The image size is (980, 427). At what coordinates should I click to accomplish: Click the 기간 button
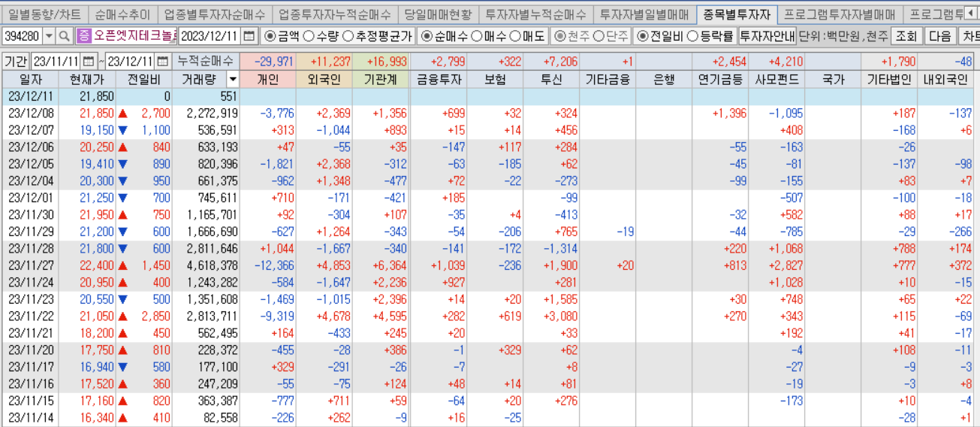(x=15, y=61)
